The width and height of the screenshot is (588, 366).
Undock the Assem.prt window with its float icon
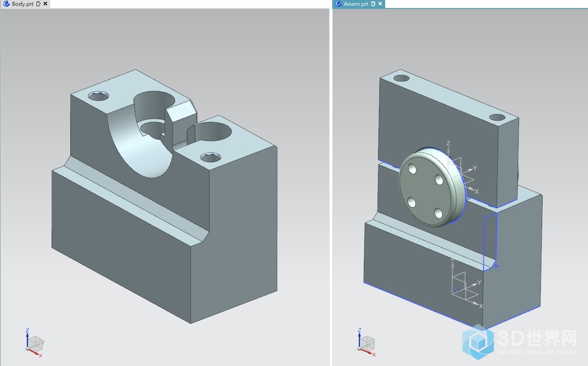(x=373, y=4)
